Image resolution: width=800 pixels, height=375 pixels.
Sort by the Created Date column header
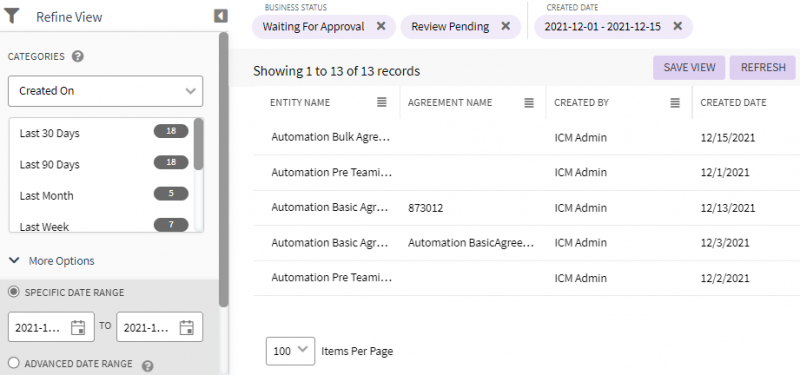(733, 103)
